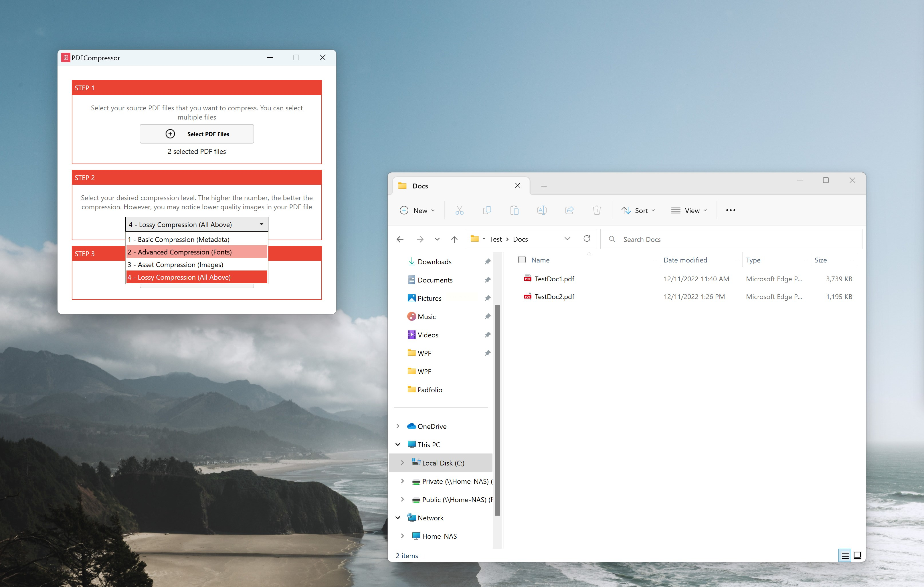Refresh the Docs folder view
The width and height of the screenshot is (924, 587).
(587, 239)
